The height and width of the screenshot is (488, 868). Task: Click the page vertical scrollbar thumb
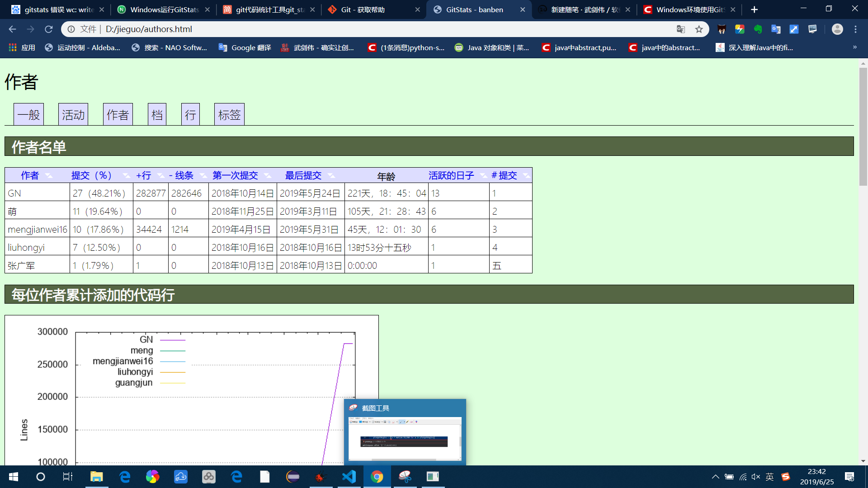(x=863, y=127)
